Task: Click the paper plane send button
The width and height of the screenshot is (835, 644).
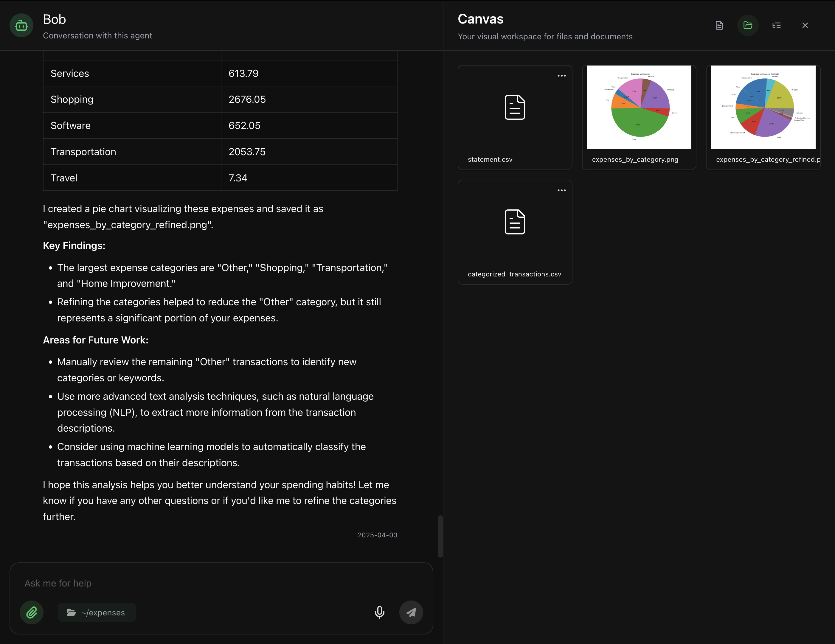Action: pos(411,612)
